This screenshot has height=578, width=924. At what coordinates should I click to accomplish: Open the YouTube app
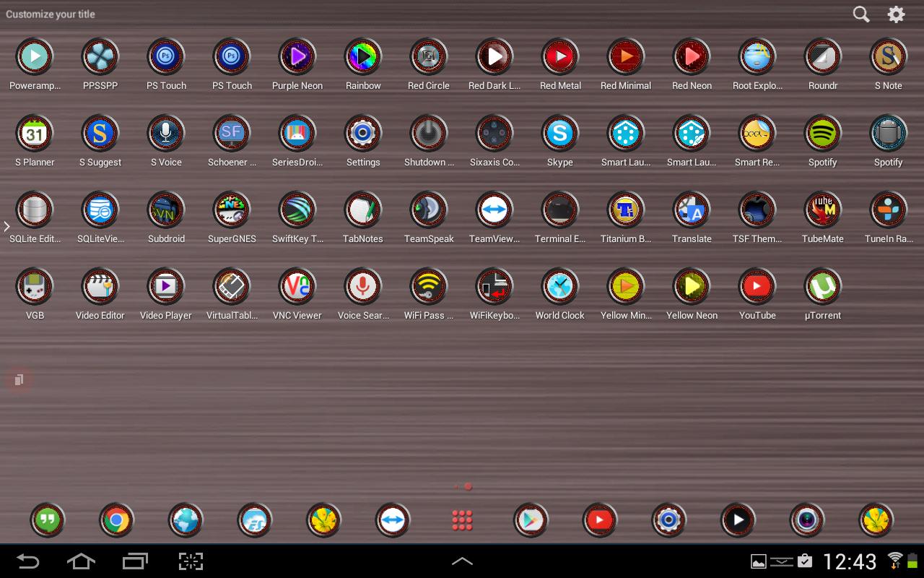coord(757,286)
